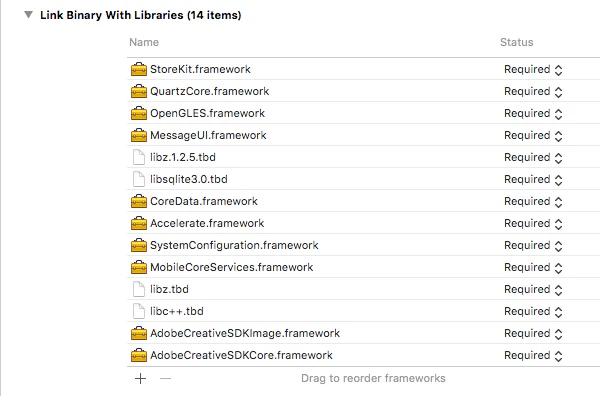The image size is (600, 396).
Task: Click the libz.1.2.5.tbd file icon
Action: pos(139,157)
